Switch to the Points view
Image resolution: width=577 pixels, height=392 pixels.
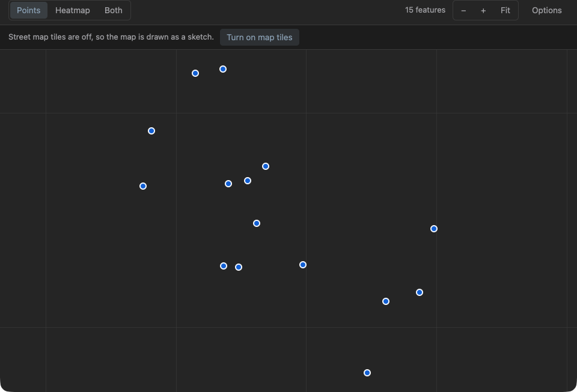29,10
